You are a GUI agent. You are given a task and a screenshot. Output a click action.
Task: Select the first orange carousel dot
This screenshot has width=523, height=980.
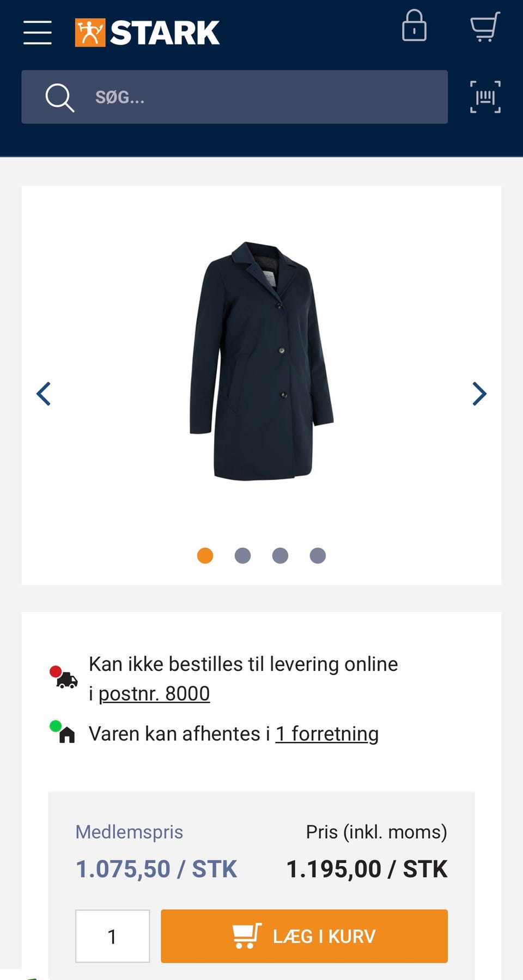205,555
